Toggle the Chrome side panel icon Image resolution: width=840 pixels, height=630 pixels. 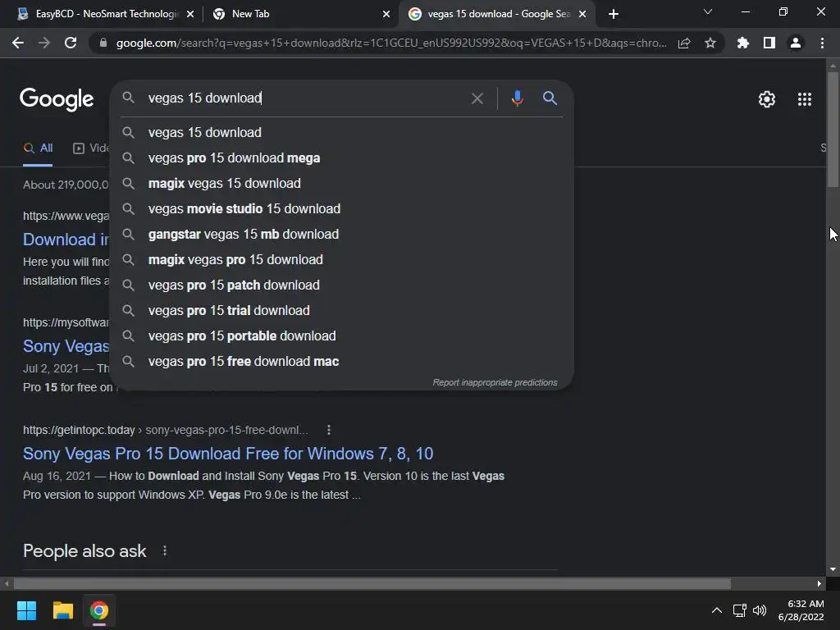(x=769, y=43)
